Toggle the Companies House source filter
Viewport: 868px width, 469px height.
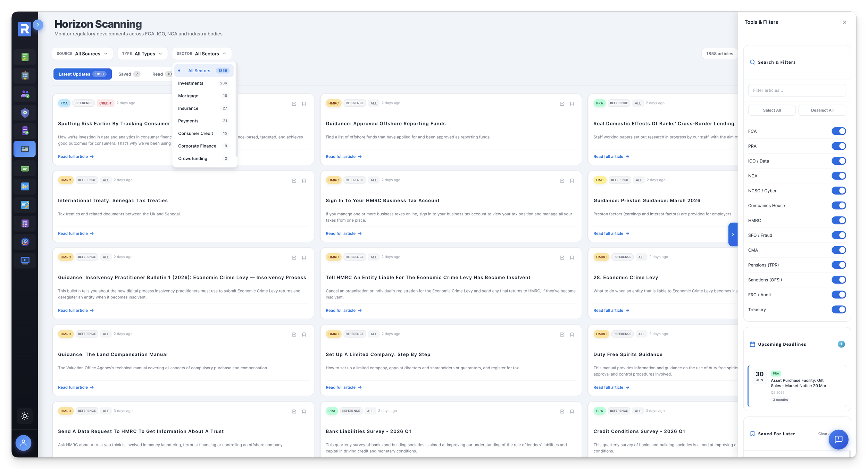coord(838,205)
